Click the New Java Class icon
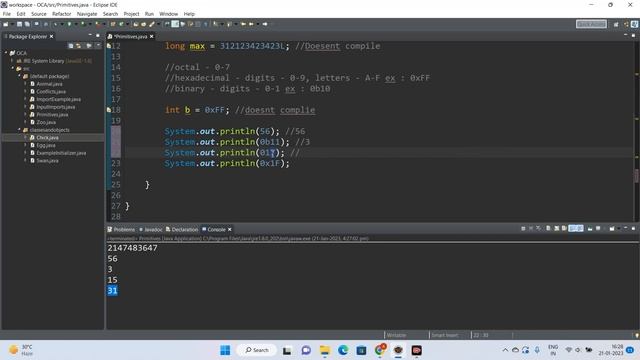The width and height of the screenshot is (640, 360). click(x=121, y=24)
